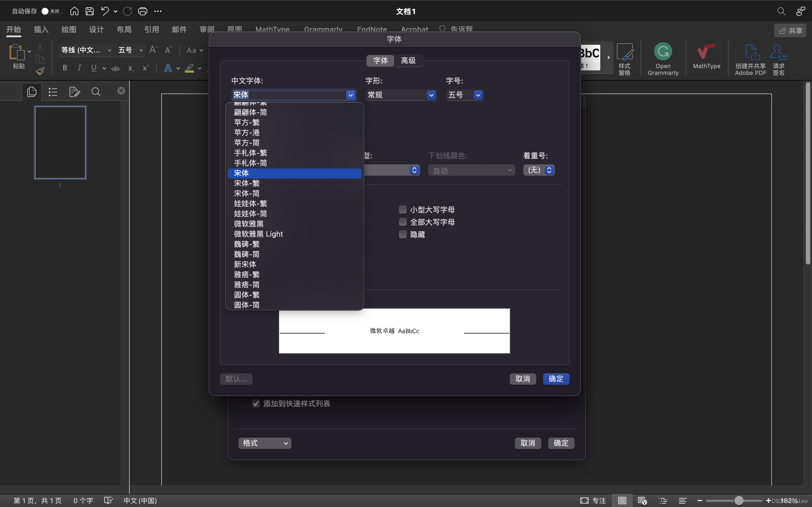Click the Save icon in title bar
The width and height of the screenshot is (812, 507).
pos(89,11)
